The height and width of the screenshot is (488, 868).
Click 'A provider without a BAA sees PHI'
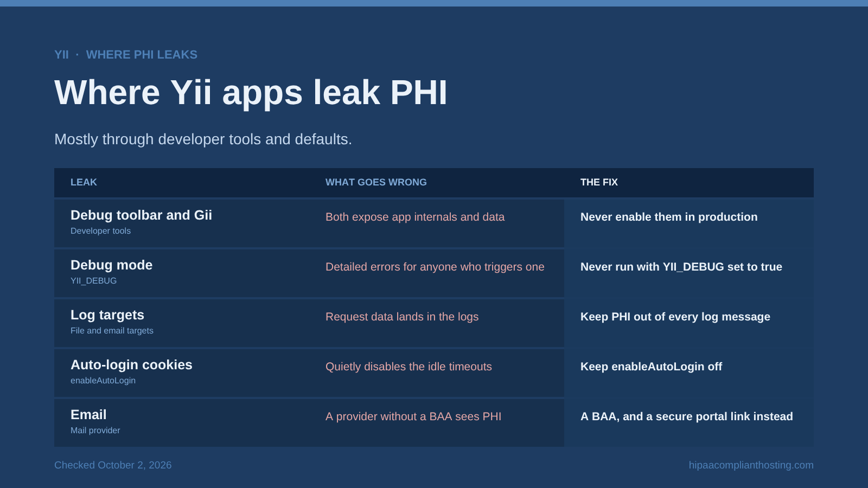(413, 416)
